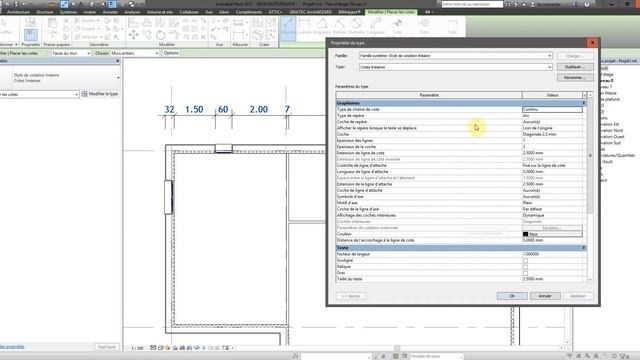This screenshot has width=640, height=360.
Task: Click the Valeur column header
Action: click(552, 95)
